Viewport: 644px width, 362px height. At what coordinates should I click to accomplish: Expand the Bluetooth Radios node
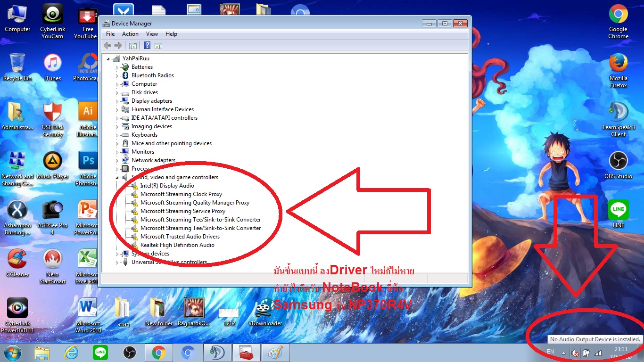(117, 75)
